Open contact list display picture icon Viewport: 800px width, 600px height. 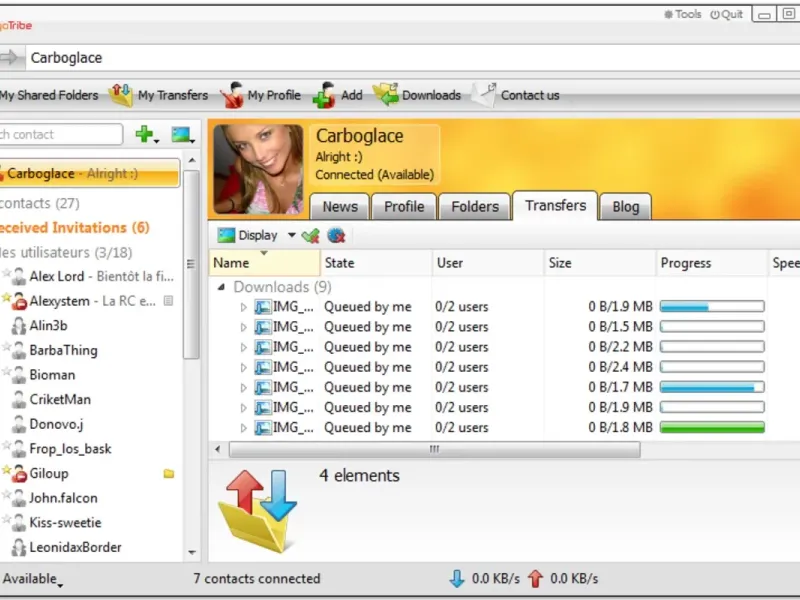click(181, 135)
